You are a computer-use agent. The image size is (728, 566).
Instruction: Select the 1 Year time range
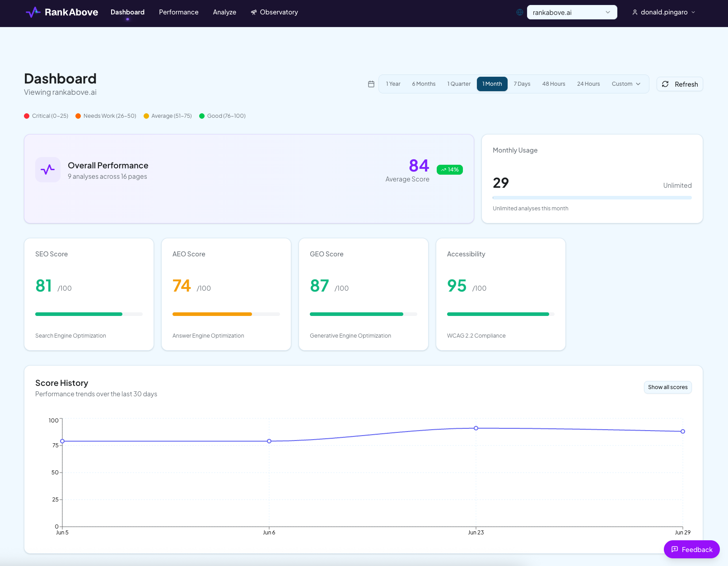(x=393, y=84)
